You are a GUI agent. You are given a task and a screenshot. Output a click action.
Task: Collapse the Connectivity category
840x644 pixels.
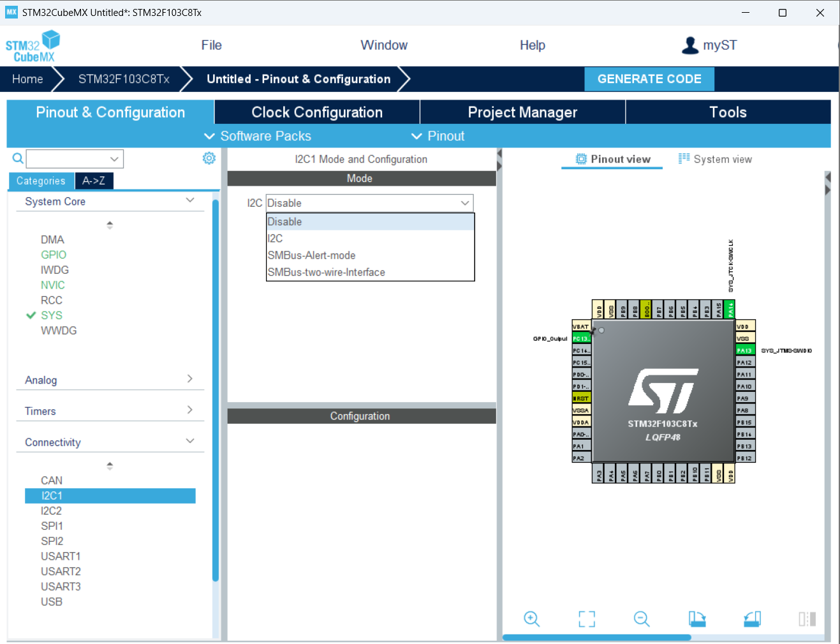point(189,441)
